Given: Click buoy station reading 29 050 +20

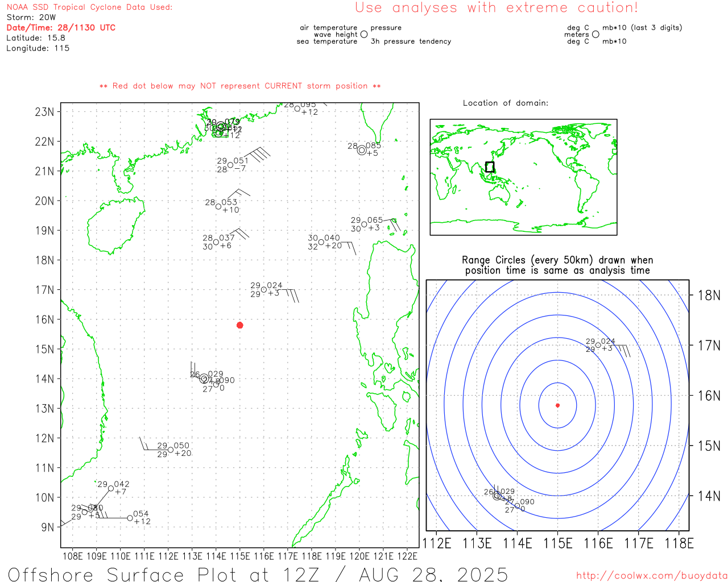Looking at the screenshot, I should click(x=171, y=450).
